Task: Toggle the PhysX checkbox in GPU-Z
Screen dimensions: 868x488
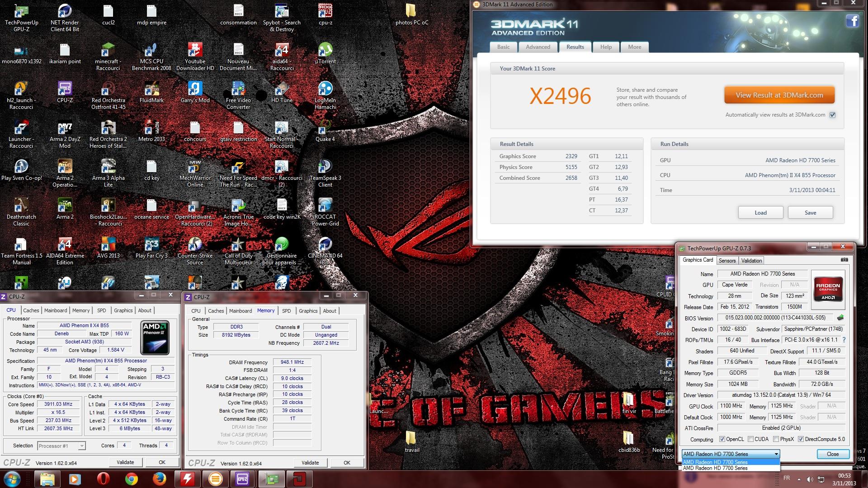Action: pyautogui.click(x=776, y=439)
